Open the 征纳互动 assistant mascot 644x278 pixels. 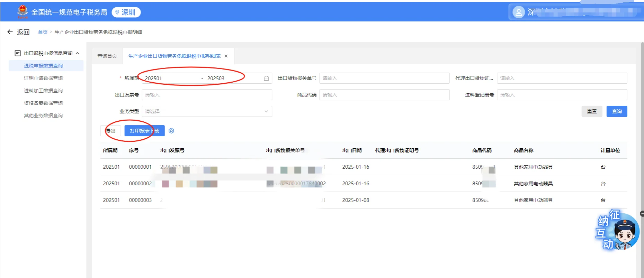(618, 230)
